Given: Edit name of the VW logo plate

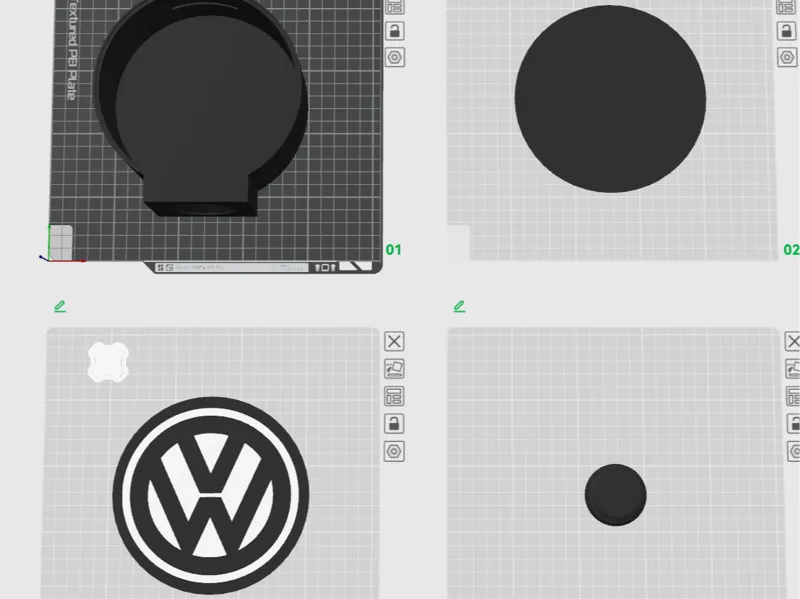Looking at the screenshot, I should 60,306.
